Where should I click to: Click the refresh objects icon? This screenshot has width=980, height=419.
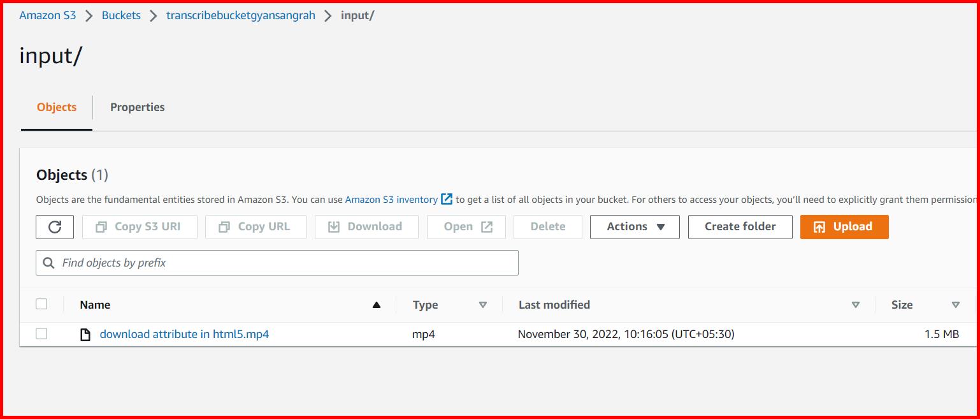click(x=55, y=226)
